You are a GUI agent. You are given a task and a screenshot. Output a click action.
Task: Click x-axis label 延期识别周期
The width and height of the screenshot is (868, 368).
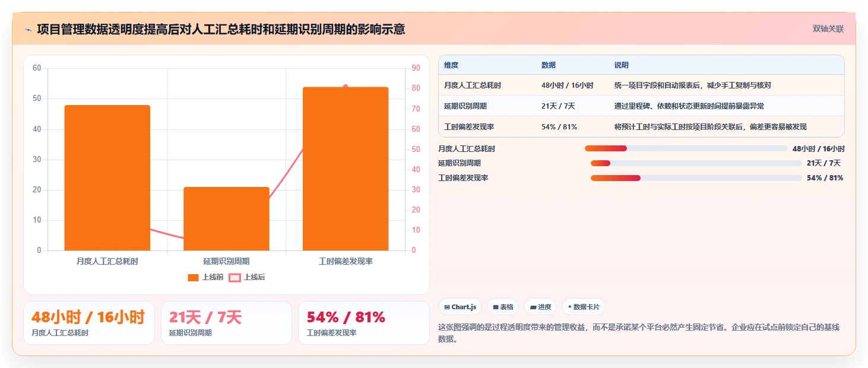[x=226, y=261]
